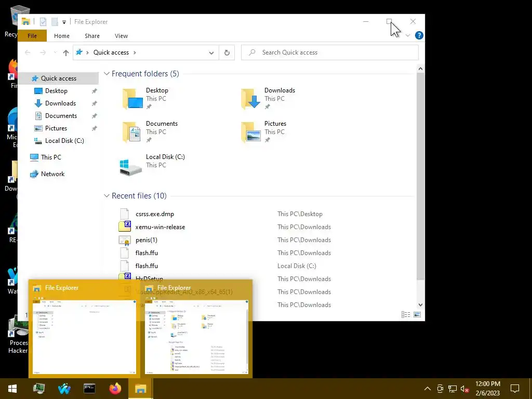Go up one level with the up arrow
Viewport: 532px width, 399px height.
(66, 52)
